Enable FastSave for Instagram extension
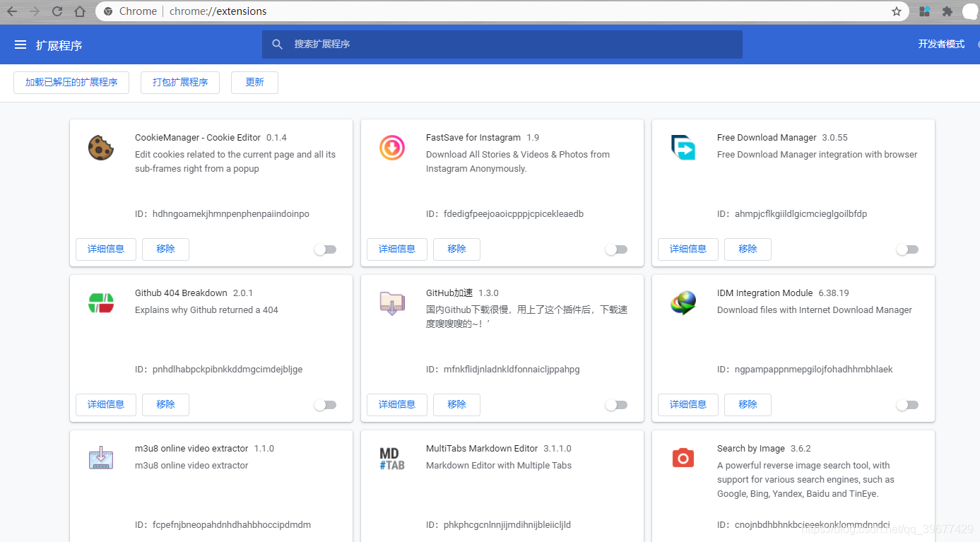 pyautogui.click(x=617, y=249)
